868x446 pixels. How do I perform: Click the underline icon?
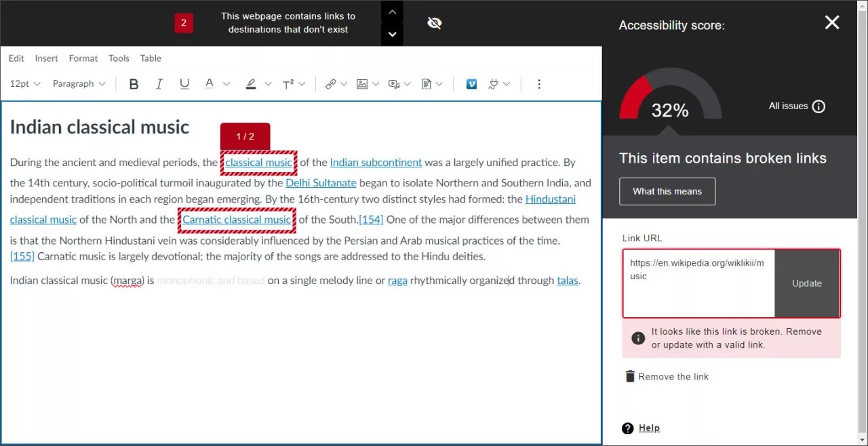[184, 84]
